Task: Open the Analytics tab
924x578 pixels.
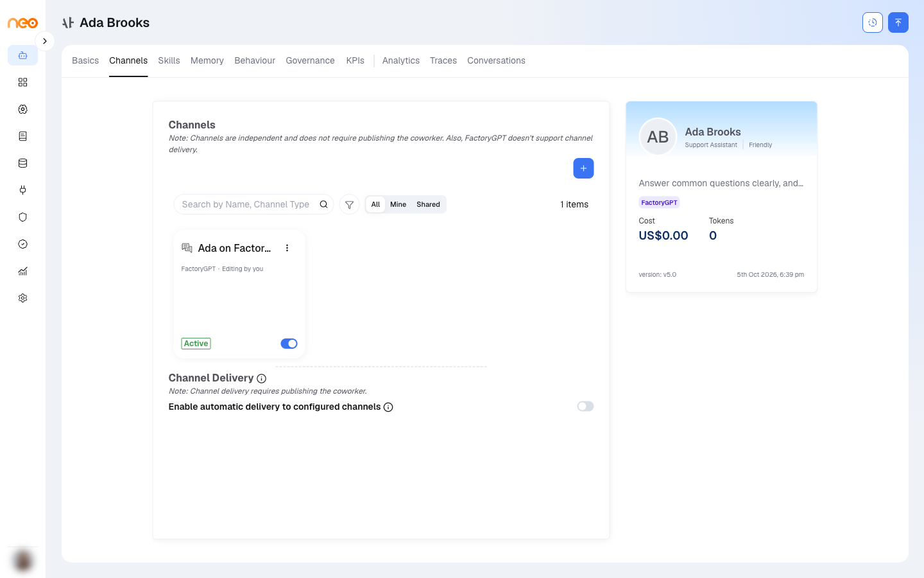Action: [x=401, y=60]
